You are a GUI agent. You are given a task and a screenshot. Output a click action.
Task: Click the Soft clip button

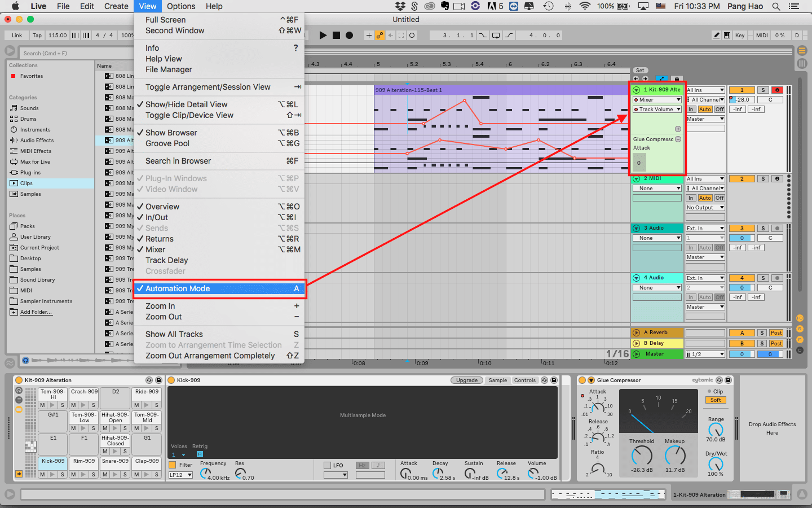coord(716,400)
